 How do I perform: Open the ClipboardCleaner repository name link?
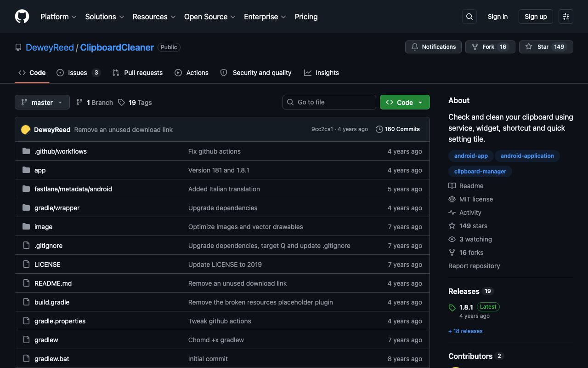[x=117, y=47]
